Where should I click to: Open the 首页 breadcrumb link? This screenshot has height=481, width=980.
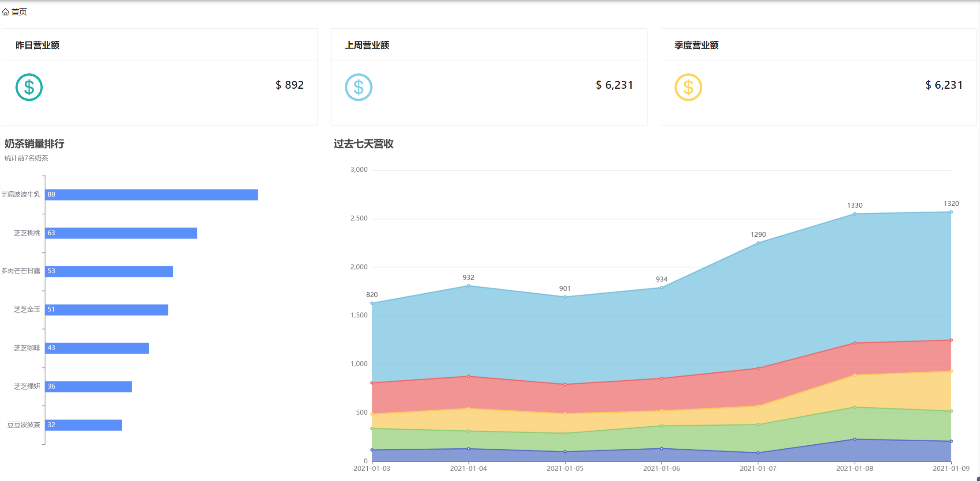tap(19, 12)
